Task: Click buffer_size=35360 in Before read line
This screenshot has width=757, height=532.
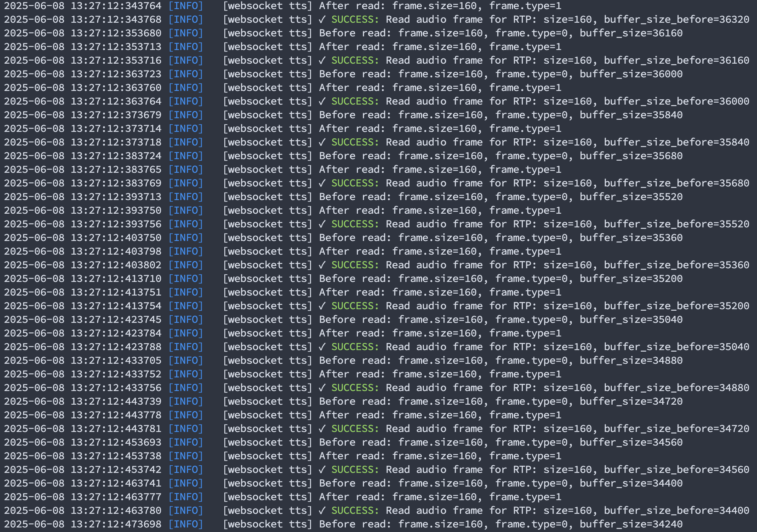Action: point(631,238)
